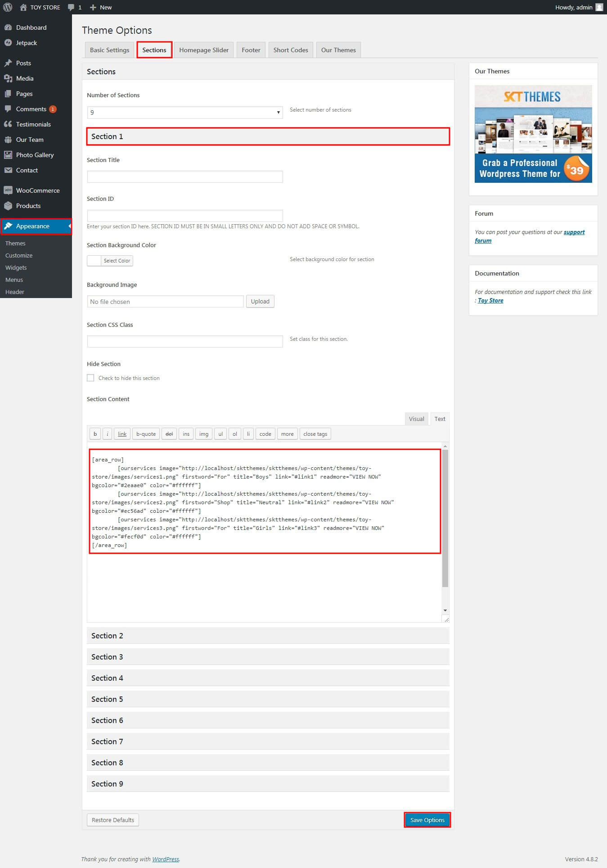Click the Select Color swatch button
Image resolution: width=607 pixels, height=868 pixels.
point(110,261)
